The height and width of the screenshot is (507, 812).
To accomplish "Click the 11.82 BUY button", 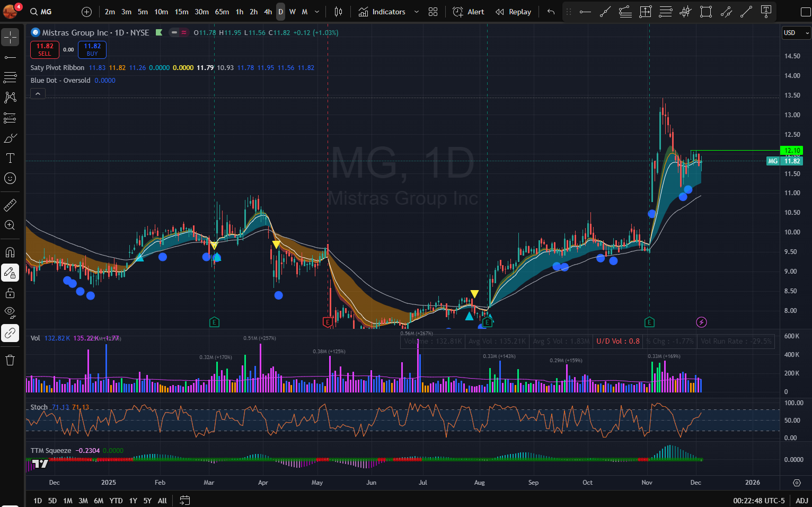I will coord(92,50).
